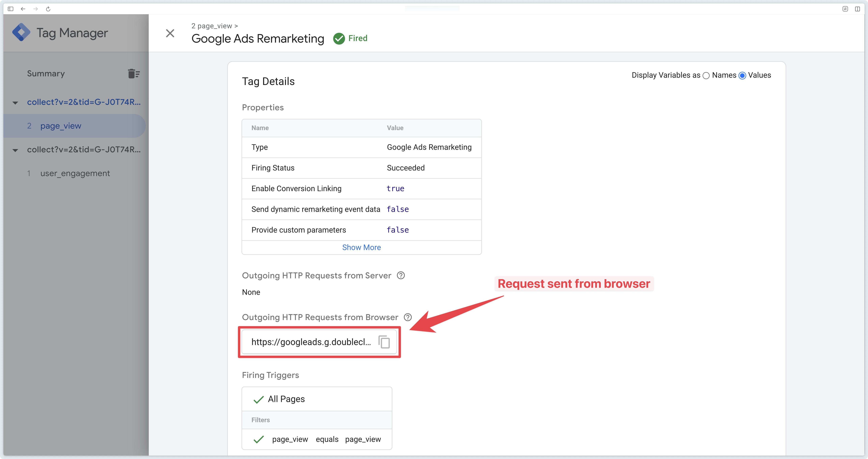This screenshot has width=868, height=459.
Task: Open the second collect?v=2&tid request entry
Action: pos(84,149)
